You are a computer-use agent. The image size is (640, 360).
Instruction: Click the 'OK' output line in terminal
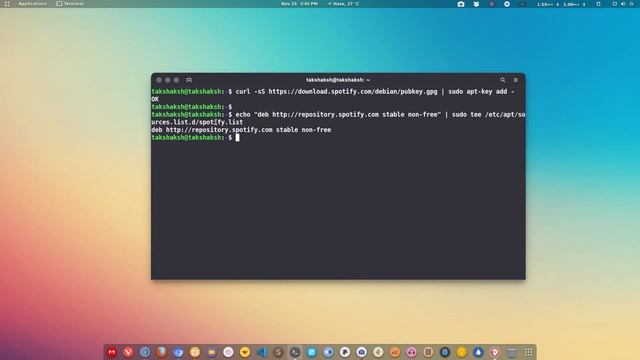pos(155,99)
